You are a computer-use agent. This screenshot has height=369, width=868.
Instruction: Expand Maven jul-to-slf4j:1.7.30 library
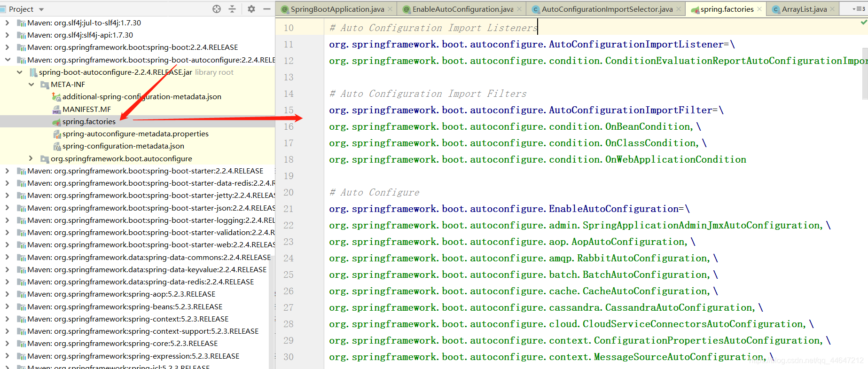click(7, 23)
